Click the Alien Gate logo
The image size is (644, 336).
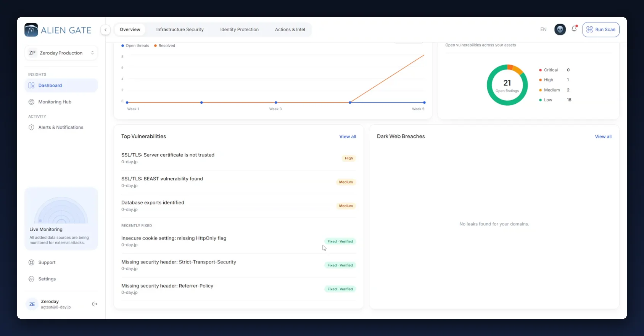(x=58, y=30)
